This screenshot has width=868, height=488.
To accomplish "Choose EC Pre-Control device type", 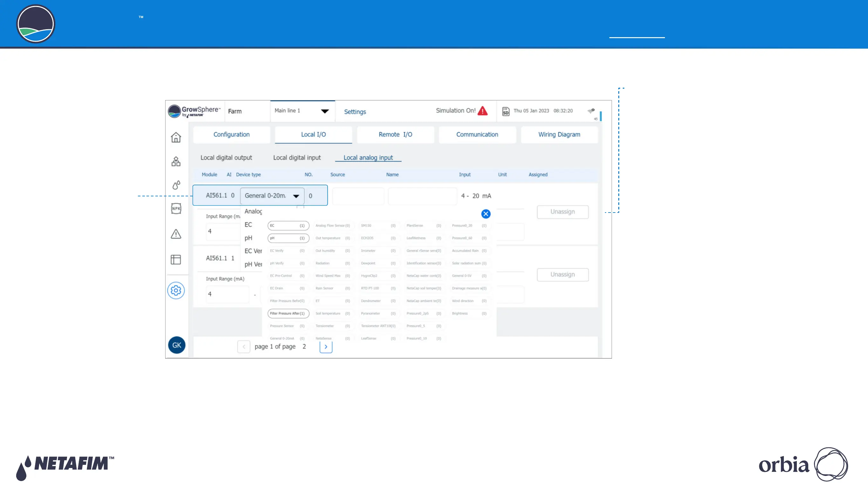I will click(x=288, y=276).
